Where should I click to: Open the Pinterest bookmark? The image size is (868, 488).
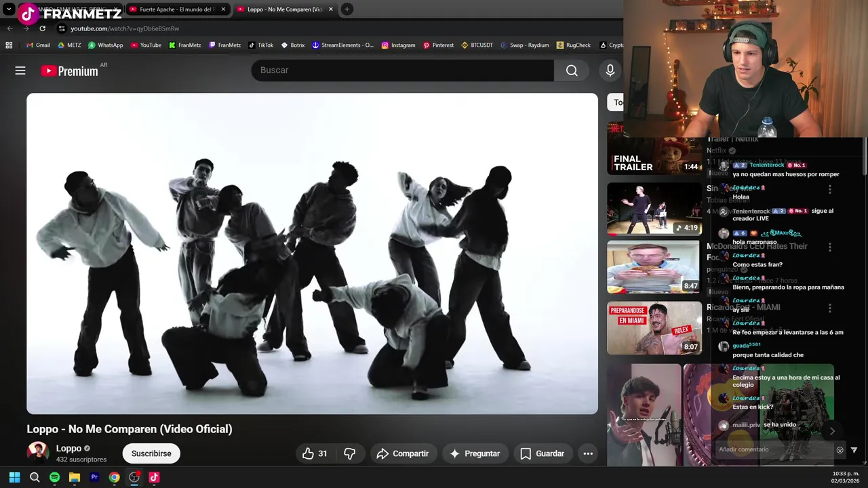[438, 45]
